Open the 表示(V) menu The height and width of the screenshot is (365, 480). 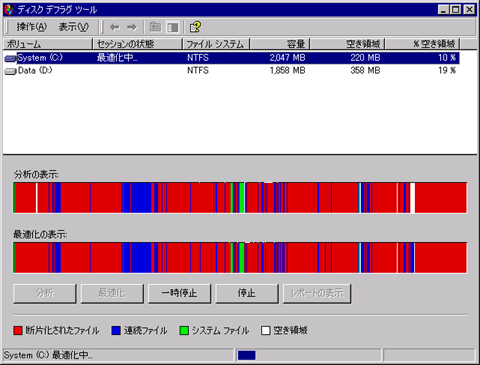click(x=74, y=27)
